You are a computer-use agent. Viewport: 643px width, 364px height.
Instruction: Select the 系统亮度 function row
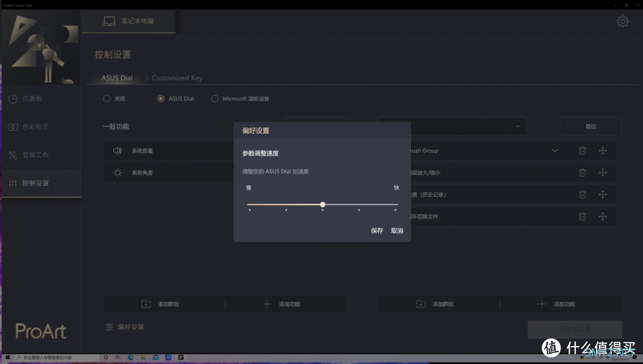point(168,173)
